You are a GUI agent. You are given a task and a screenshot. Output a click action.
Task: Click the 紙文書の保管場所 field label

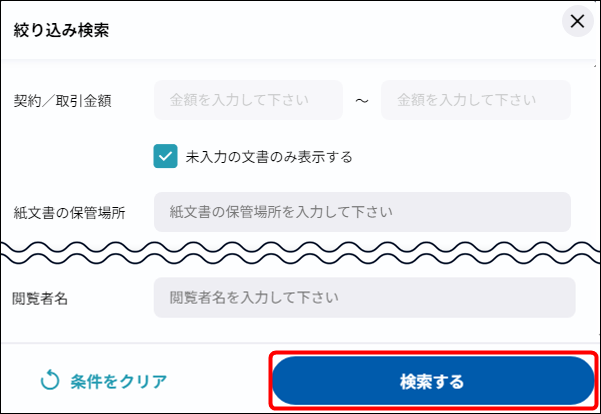pyautogui.click(x=69, y=213)
